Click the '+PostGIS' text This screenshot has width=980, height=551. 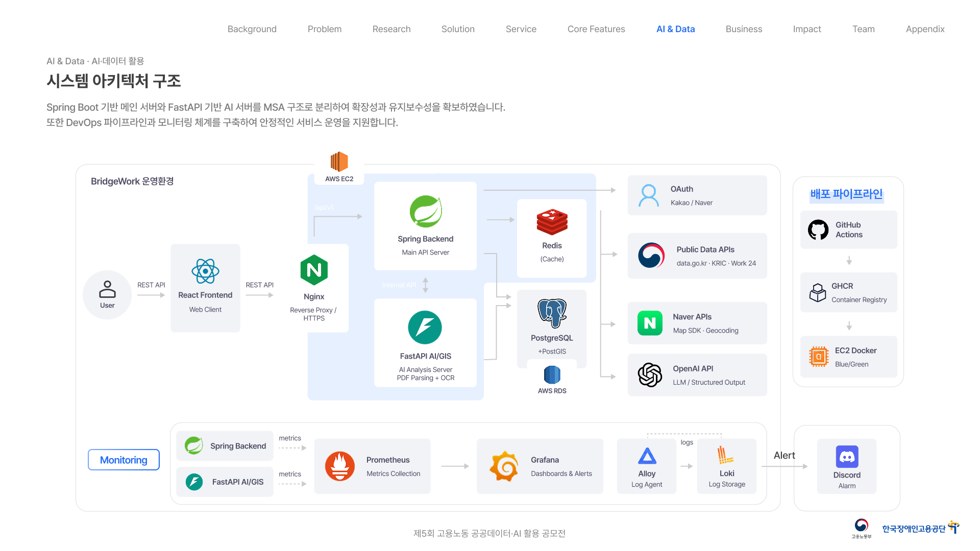tap(552, 351)
